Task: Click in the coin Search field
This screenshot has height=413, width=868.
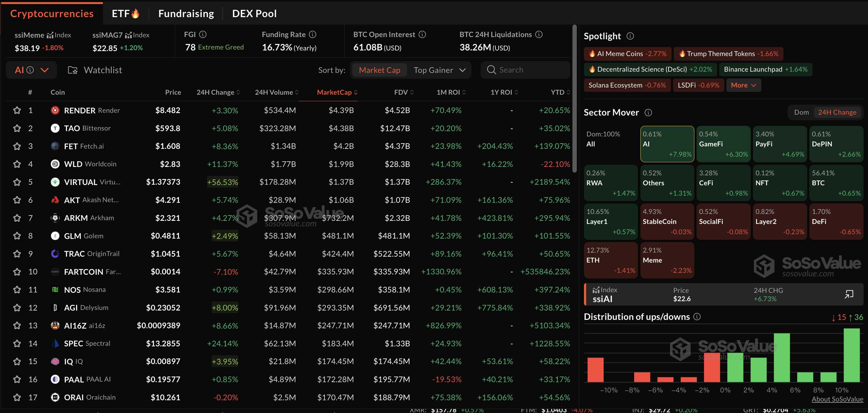Action: point(525,70)
